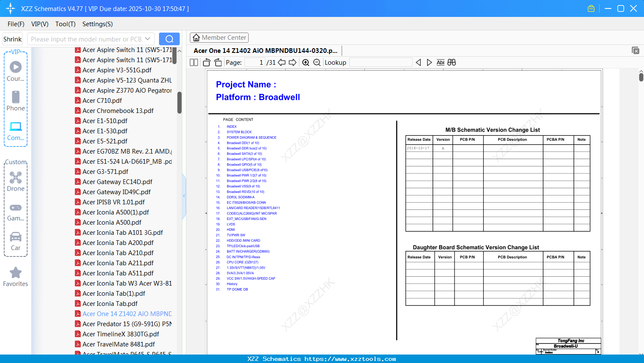Find previous lookup match
This screenshot has height=363, width=644.
(x=418, y=63)
